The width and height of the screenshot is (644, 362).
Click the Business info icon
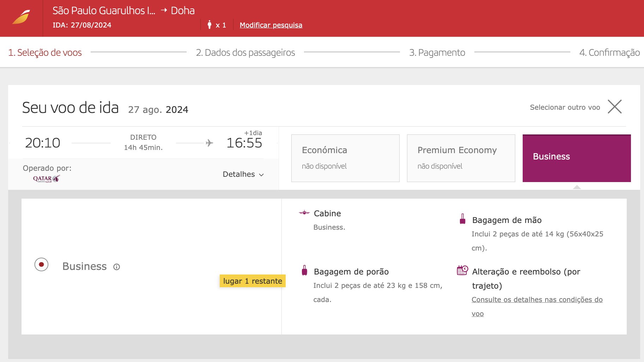(116, 267)
